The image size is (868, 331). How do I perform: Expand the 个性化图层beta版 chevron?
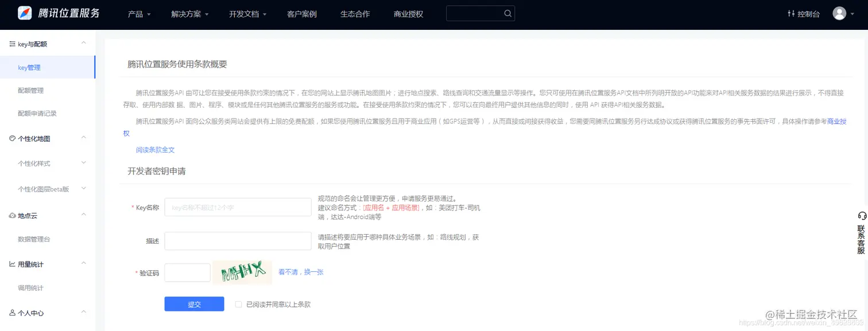84,188
